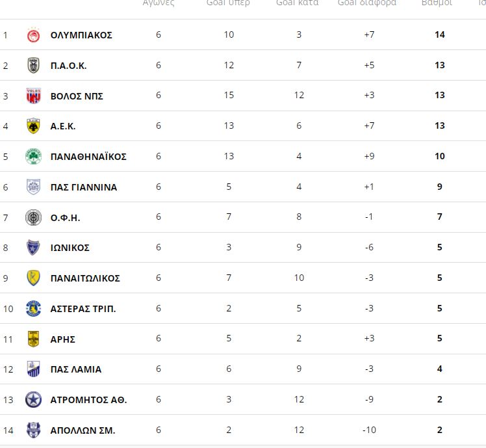
Task: Click the ΙΩΝΙΚΟΣ blue star badge
Action: [33, 248]
